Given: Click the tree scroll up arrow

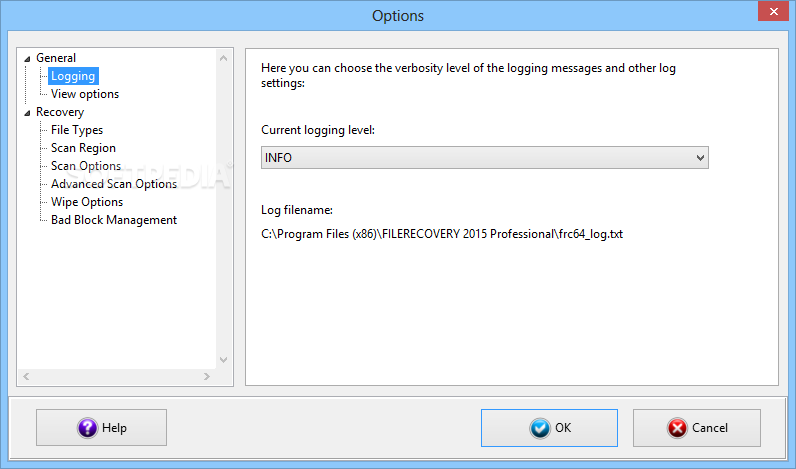Looking at the screenshot, I should 223,58.
